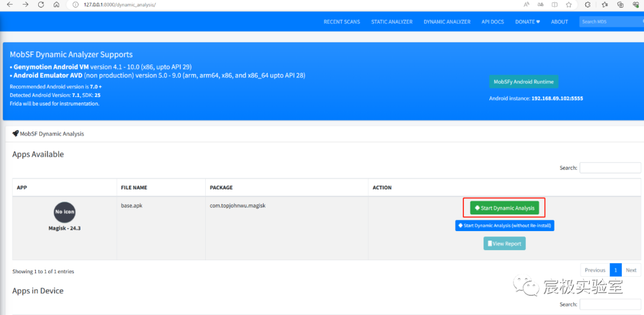Open RECENT SCANS menu

point(342,22)
